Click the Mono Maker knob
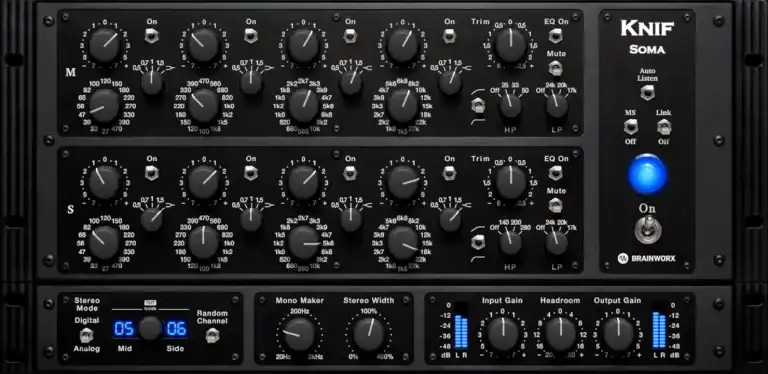This screenshot has width=768, height=374. coord(299,334)
